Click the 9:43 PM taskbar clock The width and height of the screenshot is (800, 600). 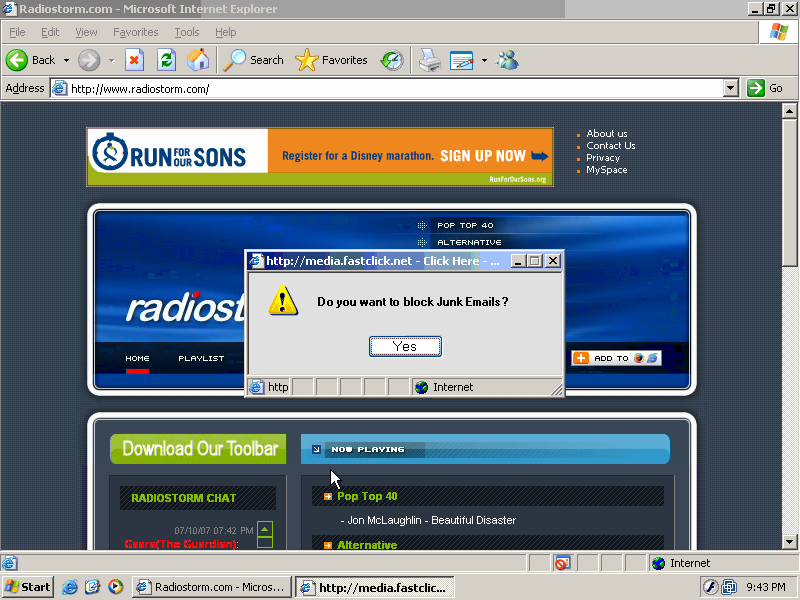[x=766, y=587]
